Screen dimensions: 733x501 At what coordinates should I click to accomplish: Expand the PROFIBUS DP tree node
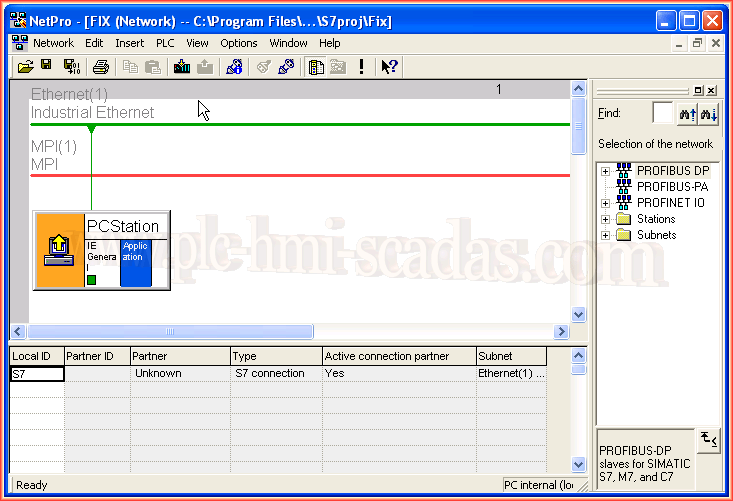605,171
